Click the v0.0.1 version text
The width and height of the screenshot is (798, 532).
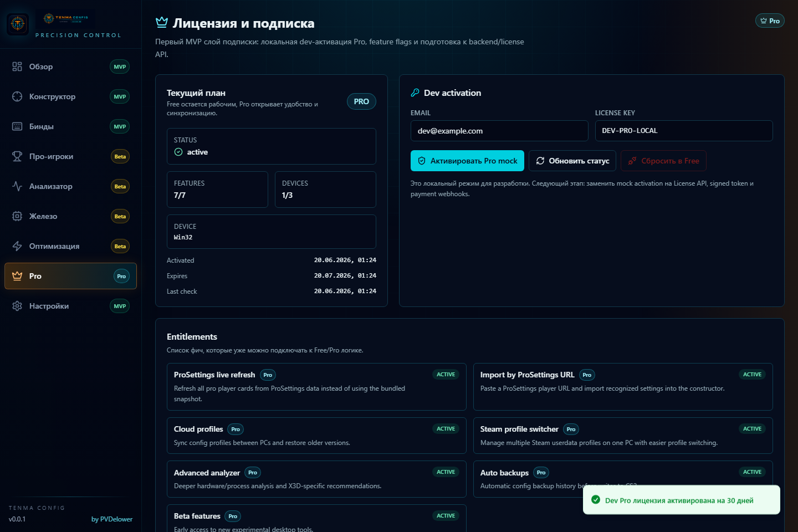(x=17, y=519)
